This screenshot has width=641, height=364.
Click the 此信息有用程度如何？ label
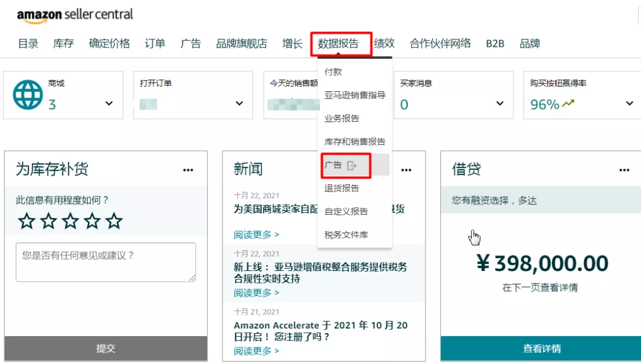[x=62, y=200]
